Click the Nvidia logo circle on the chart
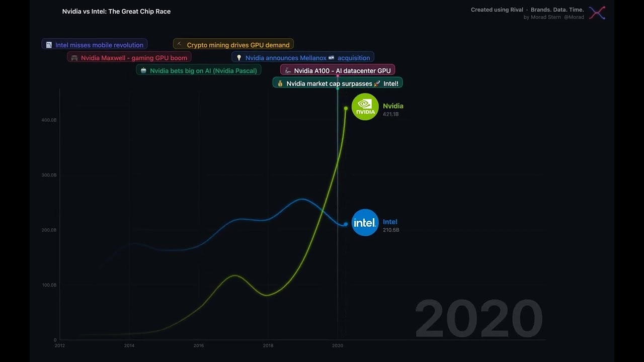Image resolution: width=644 pixels, height=362 pixels. [365, 107]
